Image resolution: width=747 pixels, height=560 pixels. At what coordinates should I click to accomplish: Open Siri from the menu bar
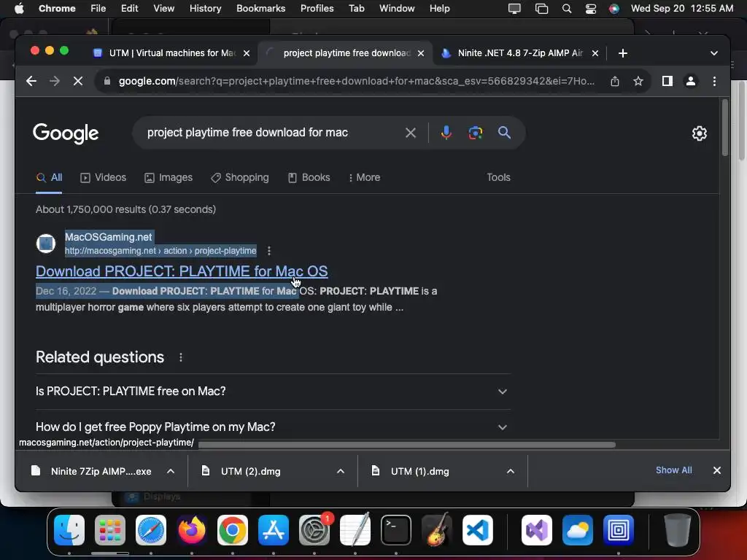(614, 9)
